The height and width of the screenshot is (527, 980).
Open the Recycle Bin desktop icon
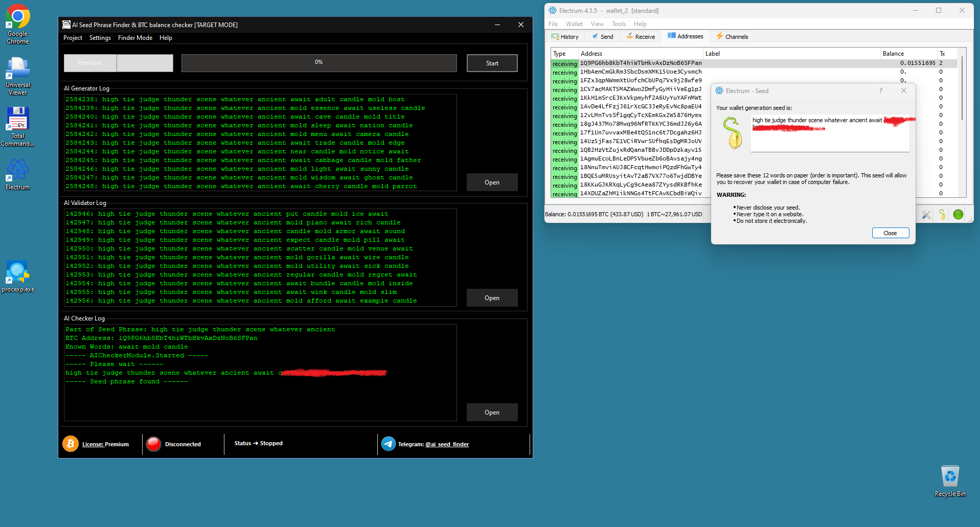click(x=950, y=480)
